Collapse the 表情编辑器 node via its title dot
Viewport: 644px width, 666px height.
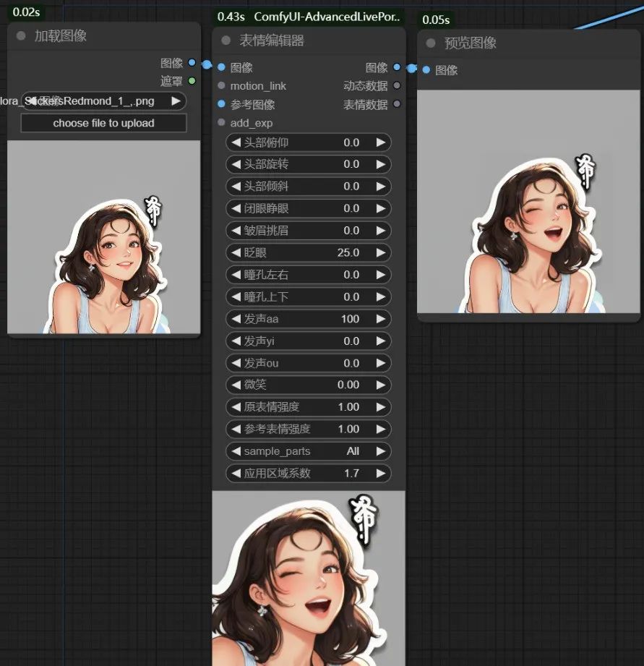click(x=226, y=40)
